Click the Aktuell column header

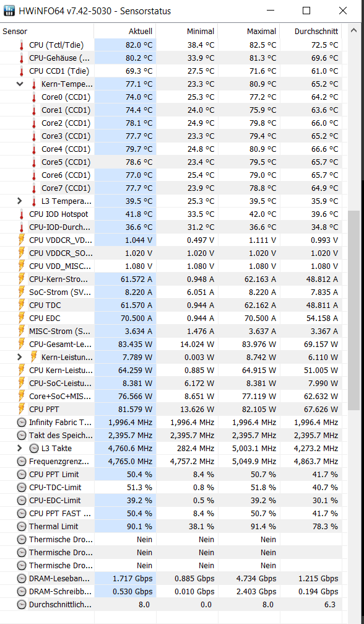click(125, 32)
